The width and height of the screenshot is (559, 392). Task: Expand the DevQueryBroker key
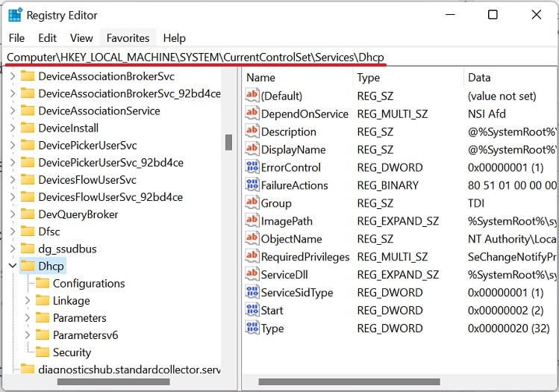[13, 214]
